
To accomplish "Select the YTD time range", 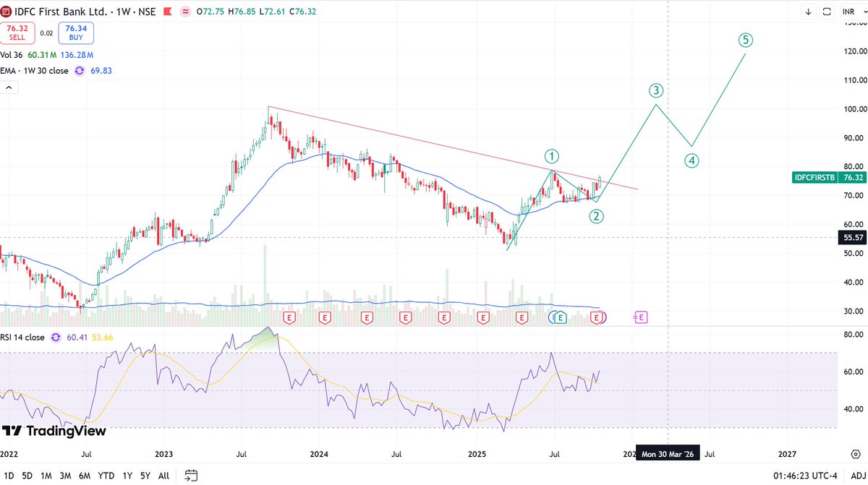I will coord(106,476).
